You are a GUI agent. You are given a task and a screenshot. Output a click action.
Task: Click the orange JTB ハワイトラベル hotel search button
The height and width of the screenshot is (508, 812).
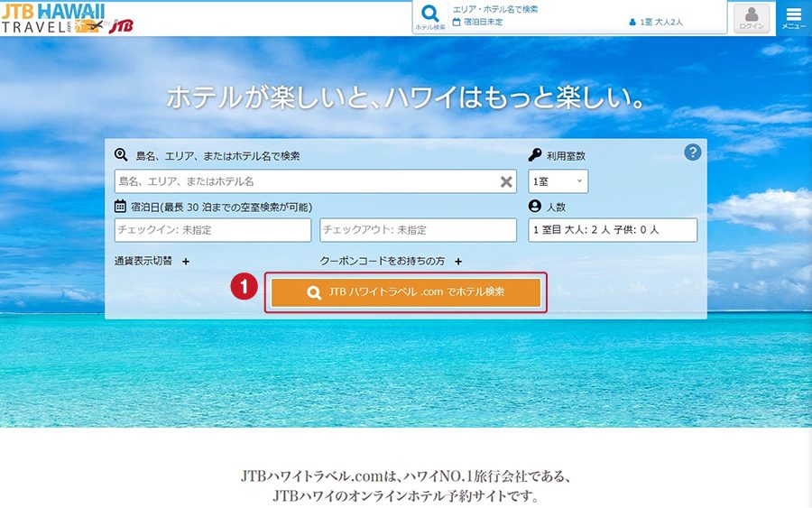(406, 292)
